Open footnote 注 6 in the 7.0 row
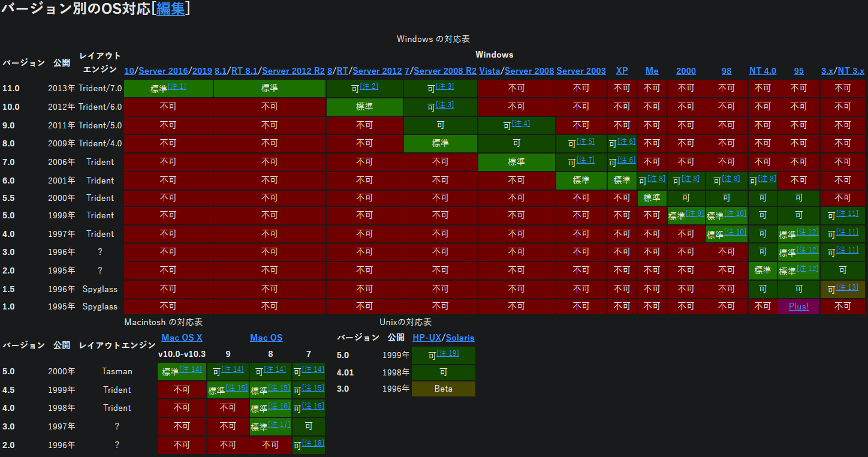Screen dimensions: 868x457 click(x=626, y=160)
